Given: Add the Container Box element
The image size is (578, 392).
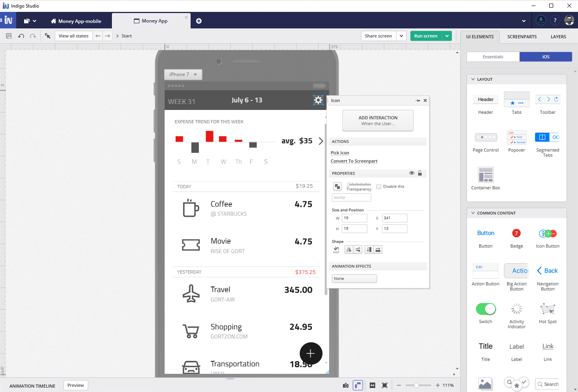Looking at the screenshot, I should [x=485, y=178].
